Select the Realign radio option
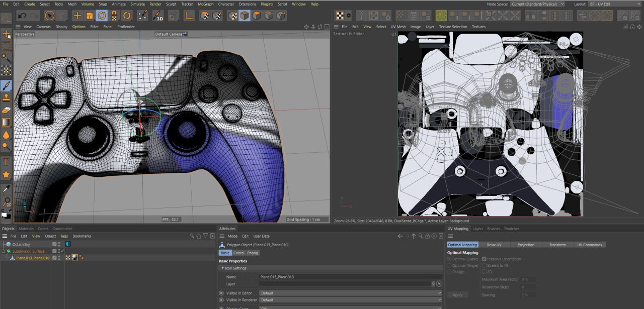The width and height of the screenshot is (644, 309). click(449, 271)
